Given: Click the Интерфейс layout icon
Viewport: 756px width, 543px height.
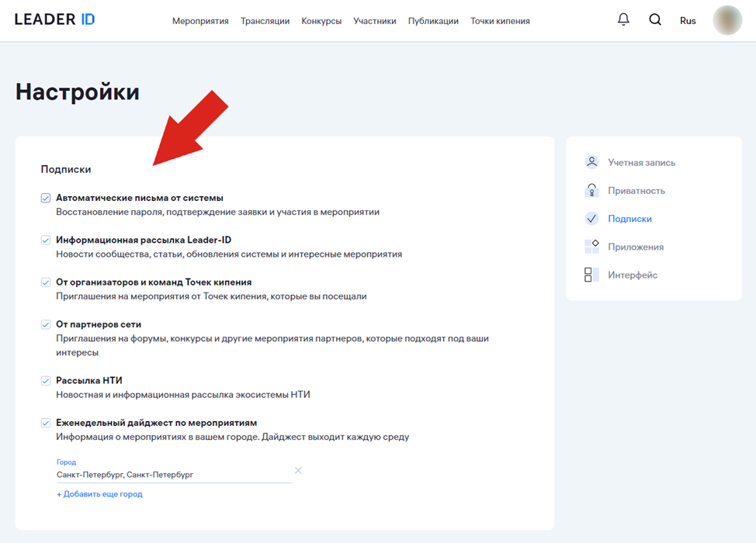Looking at the screenshot, I should (591, 275).
